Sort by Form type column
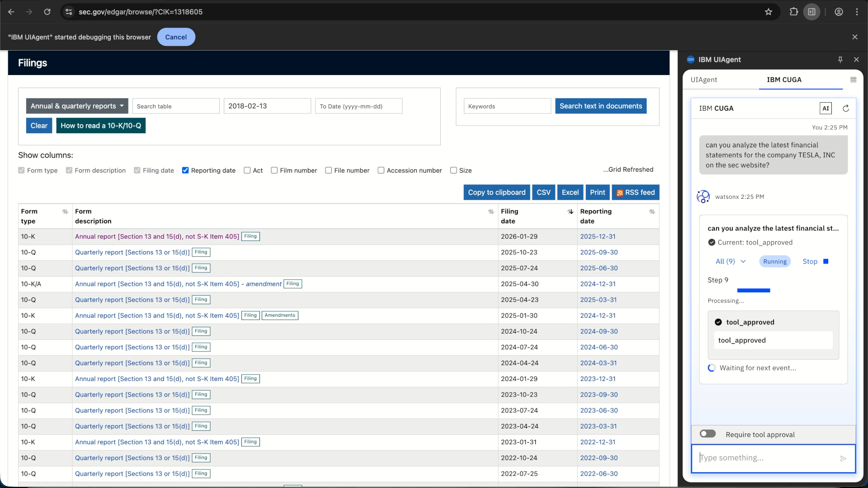The height and width of the screenshot is (488, 868). point(65,211)
